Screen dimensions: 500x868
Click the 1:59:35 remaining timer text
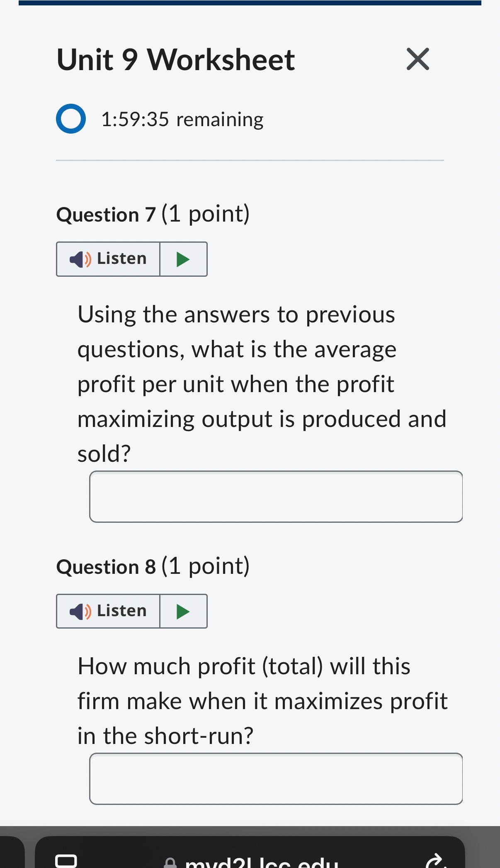pos(182,119)
